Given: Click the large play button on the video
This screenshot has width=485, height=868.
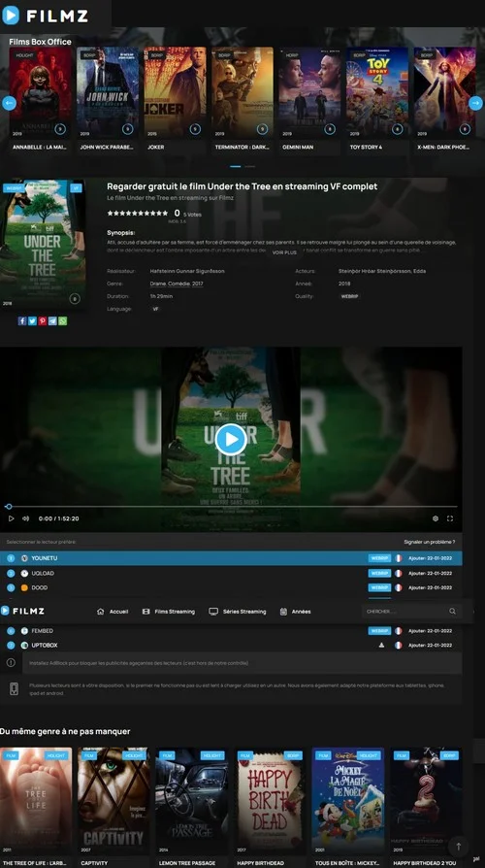Looking at the screenshot, I should pyautogui.click(x=231, y=439).
